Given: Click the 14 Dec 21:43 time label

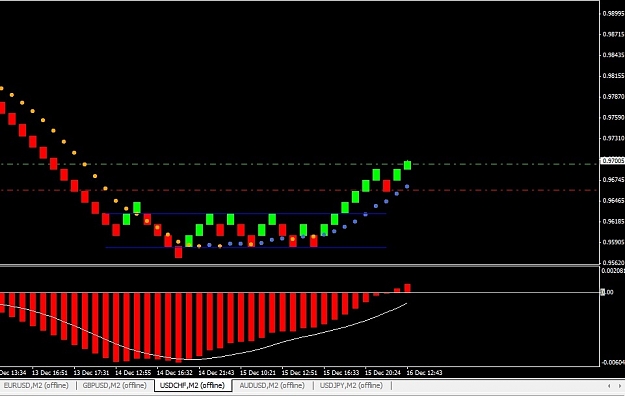Looking at the screenshot, I should click(216, 373).
